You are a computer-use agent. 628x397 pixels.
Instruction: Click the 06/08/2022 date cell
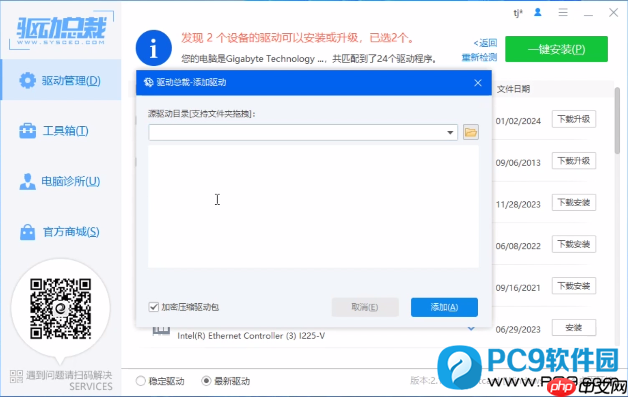pos(518,246)
